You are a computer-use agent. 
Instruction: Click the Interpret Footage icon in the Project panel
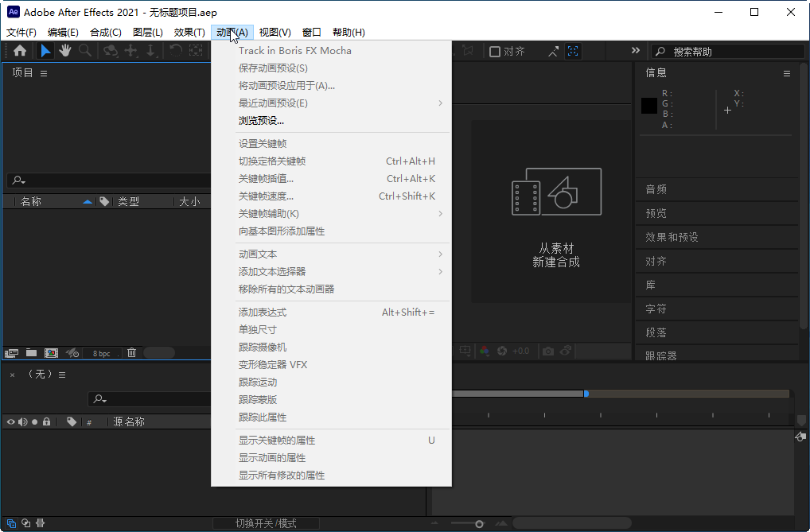(11, 352)
